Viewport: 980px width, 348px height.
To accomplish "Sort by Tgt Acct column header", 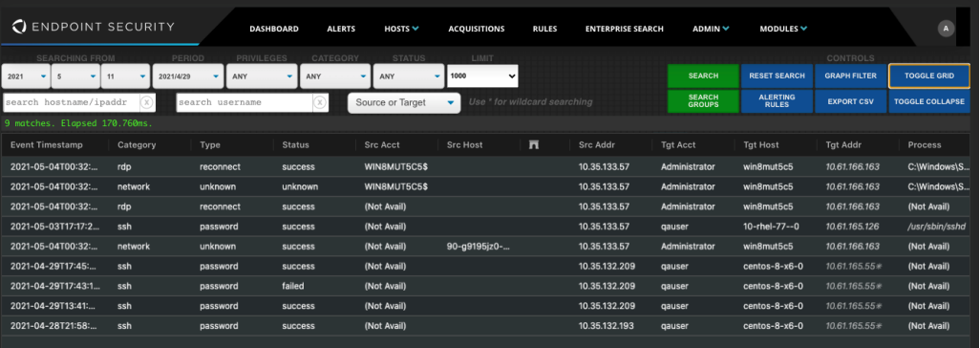I will [678, 144].
